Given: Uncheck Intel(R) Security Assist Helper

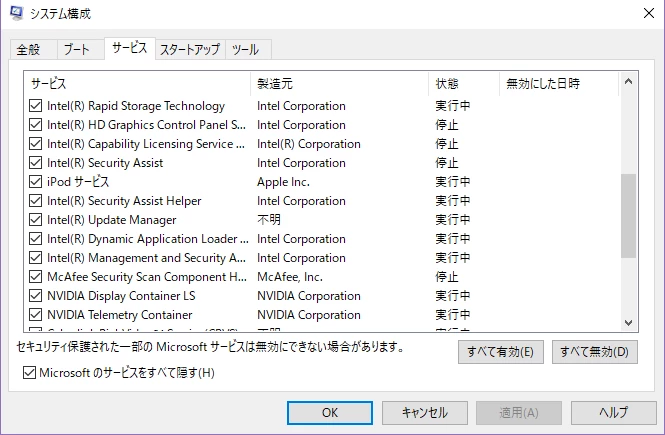Looking at the screenshot, I should click(x=36, y=201).
